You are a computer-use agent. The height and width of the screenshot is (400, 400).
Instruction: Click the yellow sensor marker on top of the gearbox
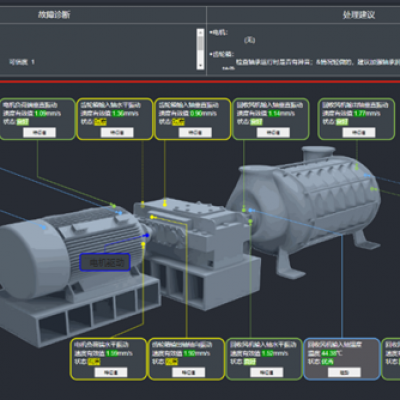pos(165,203)
